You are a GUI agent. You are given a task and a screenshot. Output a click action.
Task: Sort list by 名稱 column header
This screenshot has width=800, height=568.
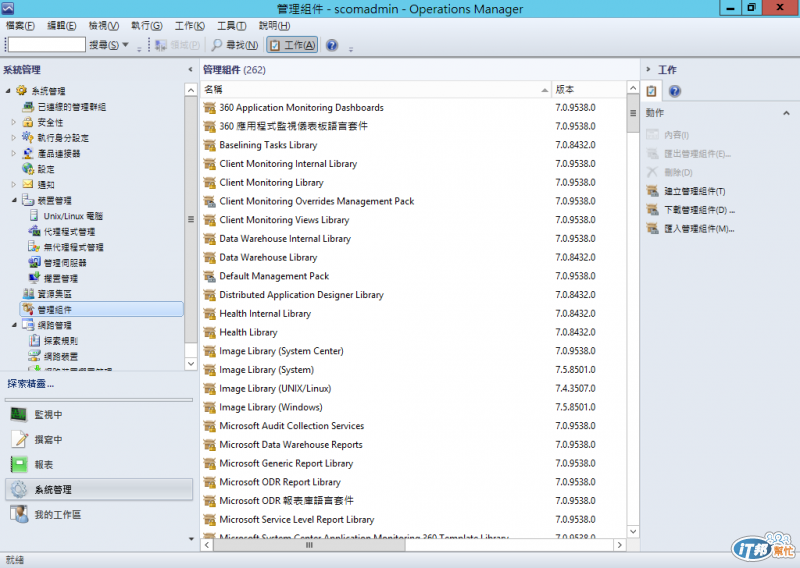coord(376,89)
